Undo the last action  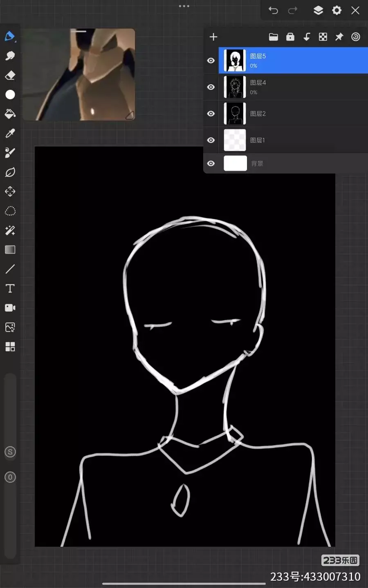pyautogui.click(x=273, y=10)
